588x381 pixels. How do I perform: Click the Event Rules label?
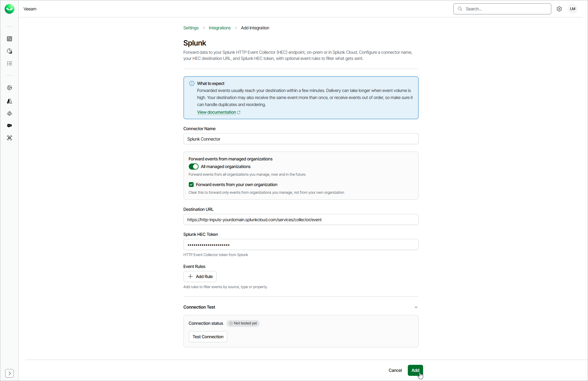(x=194, y=266)
